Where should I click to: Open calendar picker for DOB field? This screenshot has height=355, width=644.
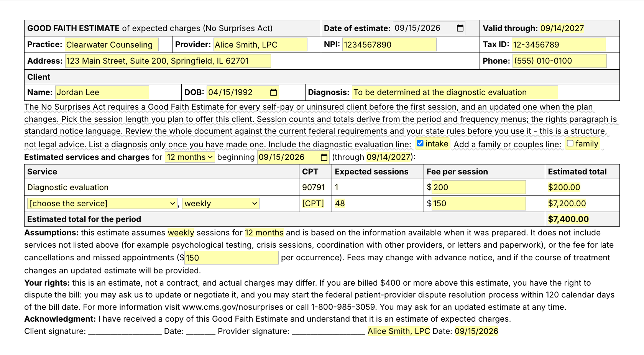pyautogui.click(x=273, y=92)
